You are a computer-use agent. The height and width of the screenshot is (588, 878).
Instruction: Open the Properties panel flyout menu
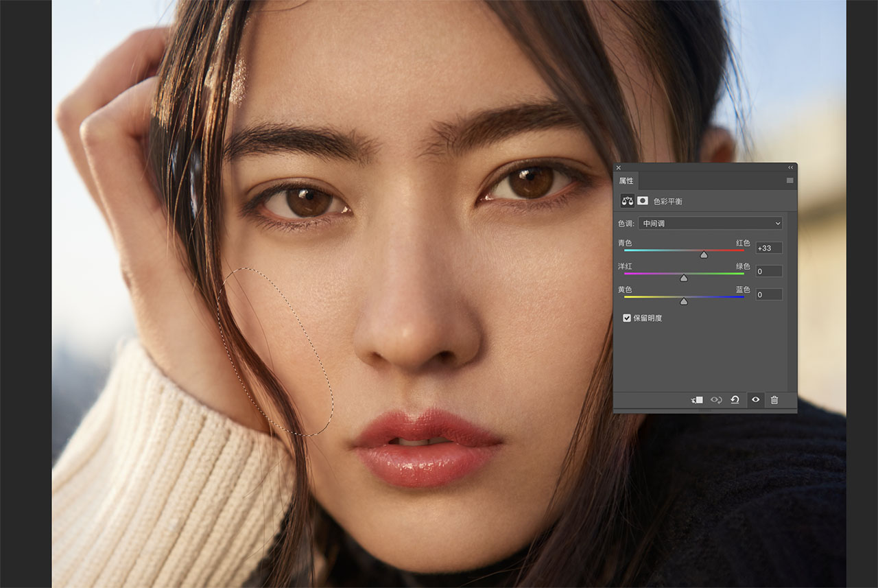(790, 180)
